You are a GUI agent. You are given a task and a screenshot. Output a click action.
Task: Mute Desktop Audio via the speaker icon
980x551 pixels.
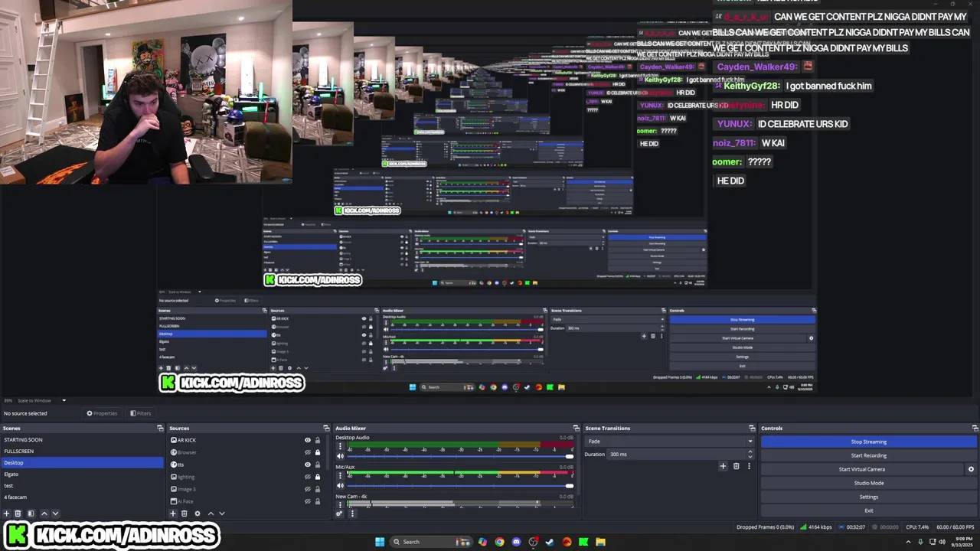click(x=341, y=456)
